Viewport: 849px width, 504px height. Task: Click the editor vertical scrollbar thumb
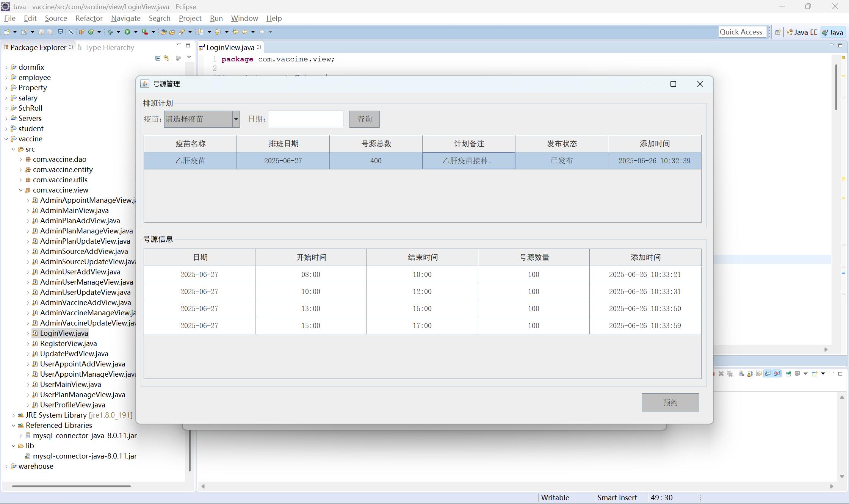tap(836, 87)
